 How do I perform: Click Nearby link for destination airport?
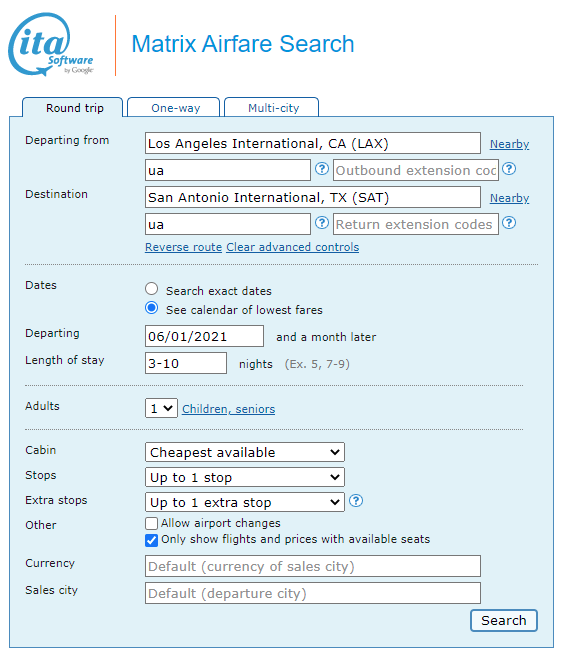[x=509, y=198]
